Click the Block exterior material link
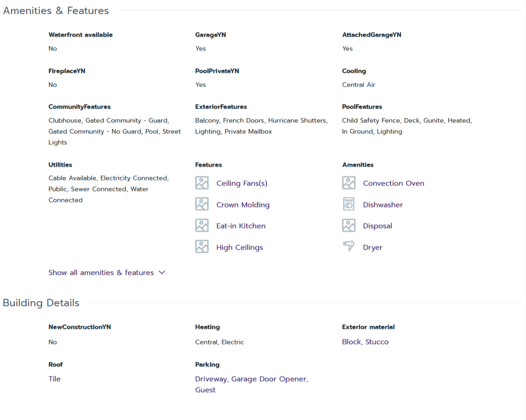526x420 pixels. click(351, 342)
